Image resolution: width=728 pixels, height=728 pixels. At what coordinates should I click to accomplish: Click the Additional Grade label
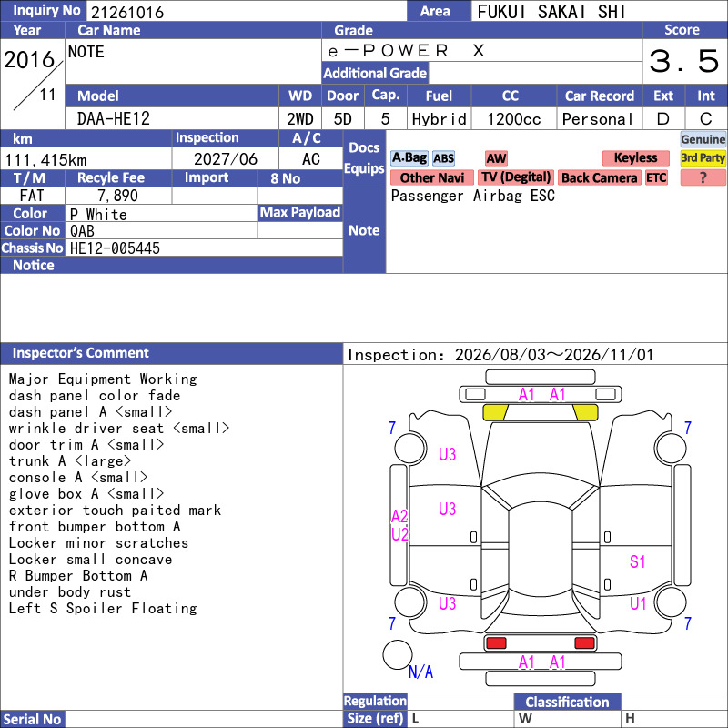[375, 73]
